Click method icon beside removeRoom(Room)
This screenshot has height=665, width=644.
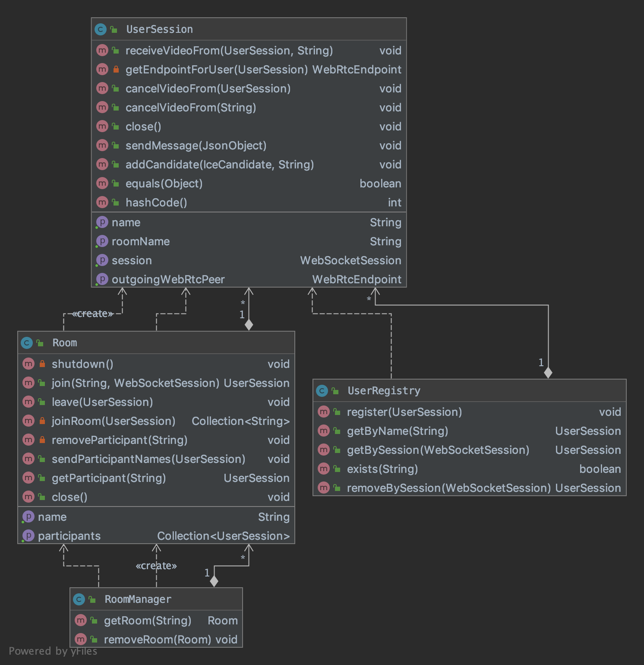click(x=81, y=639)
